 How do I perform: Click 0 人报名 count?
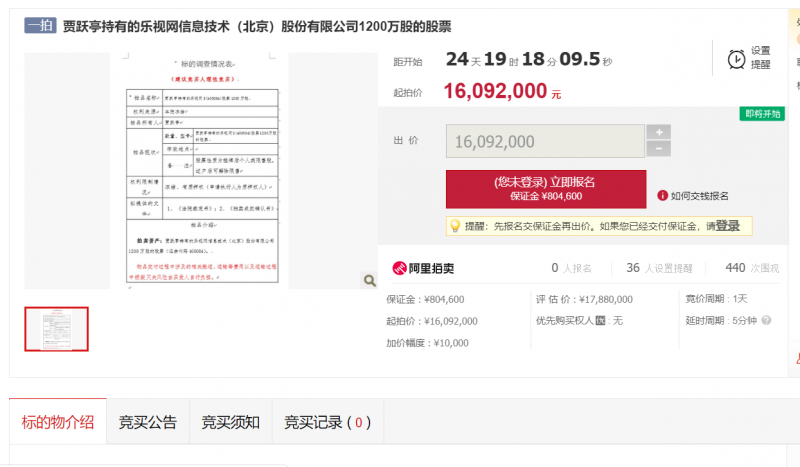click(571, 268)
